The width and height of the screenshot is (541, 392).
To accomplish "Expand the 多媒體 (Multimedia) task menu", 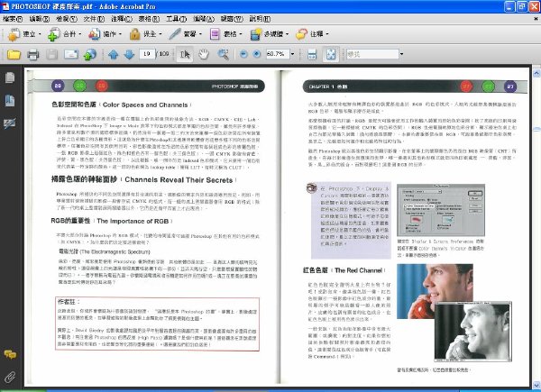I will (x=270, y=34).
